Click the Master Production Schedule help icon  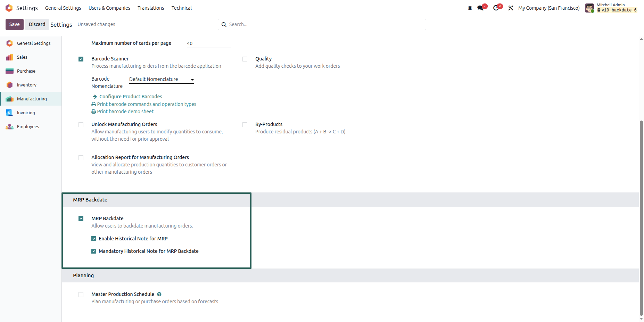click(x=159, y=294)
